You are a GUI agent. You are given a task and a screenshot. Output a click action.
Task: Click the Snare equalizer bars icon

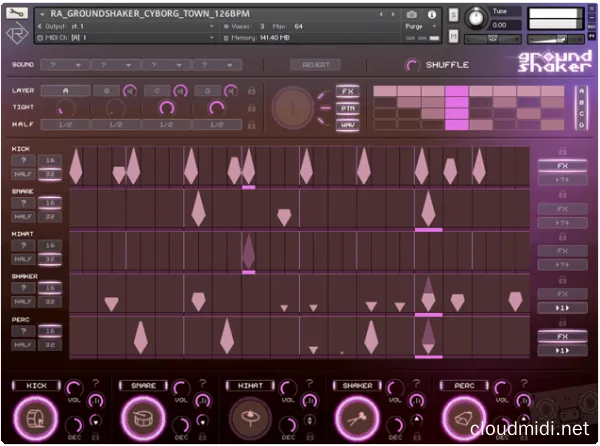pos(203,401)
